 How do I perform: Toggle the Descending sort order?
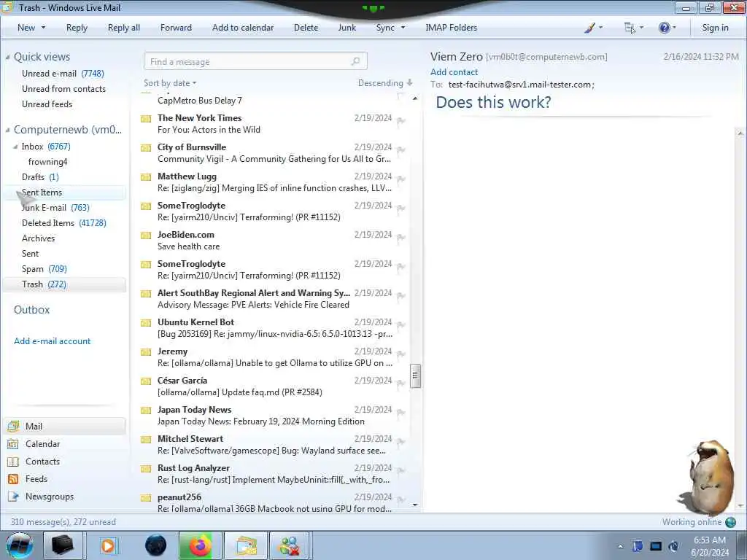coord(385,83)
